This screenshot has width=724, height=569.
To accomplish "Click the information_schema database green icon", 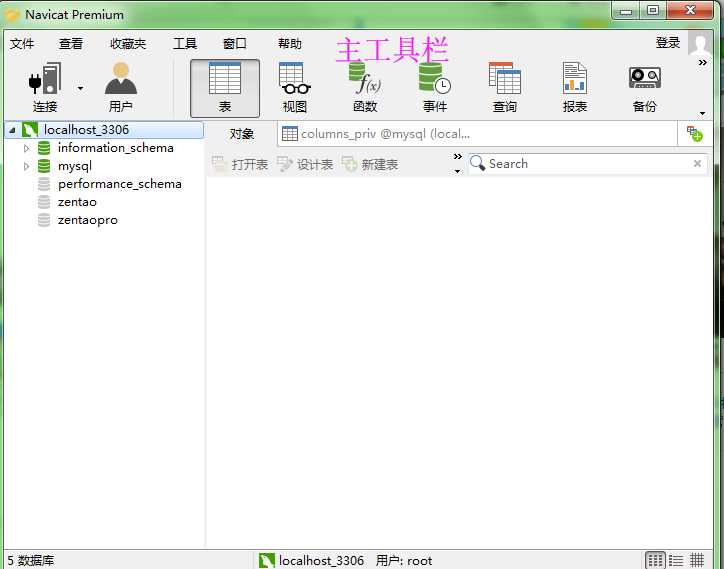I will (44, 148).
